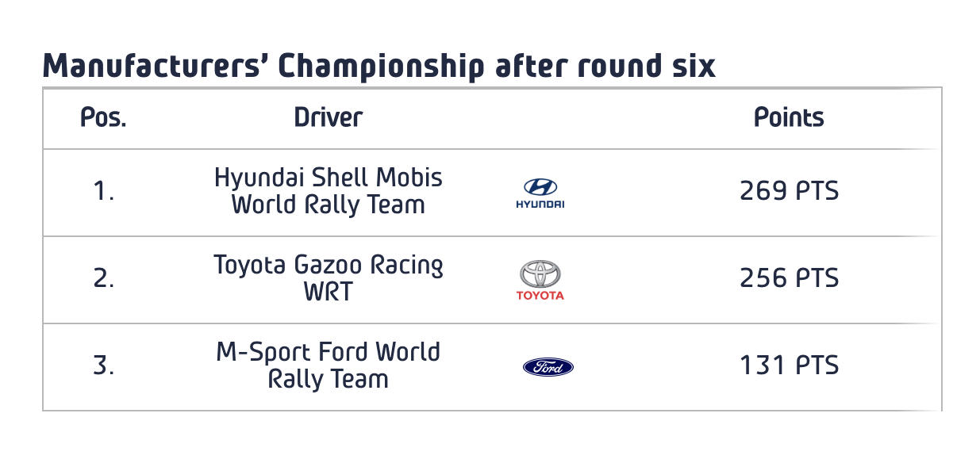Select position number 3.
980x463 pixels.
tap(103, 365)
